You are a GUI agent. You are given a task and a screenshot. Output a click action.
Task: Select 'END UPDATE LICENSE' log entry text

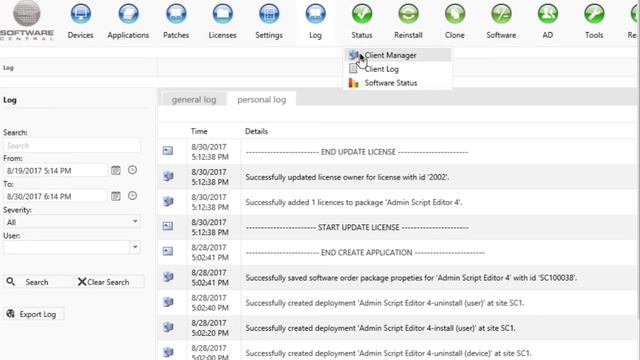pos(357,152)
